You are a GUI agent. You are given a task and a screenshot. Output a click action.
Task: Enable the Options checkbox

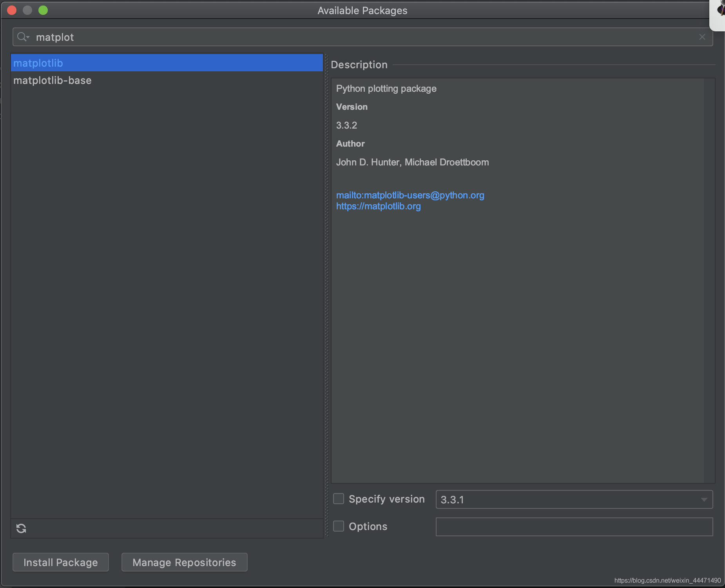click(339, 526)
